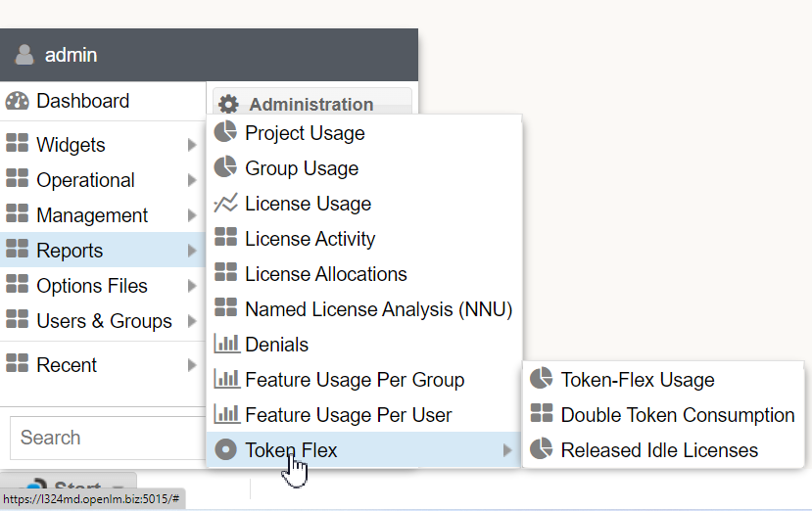This screenshot has width=812, height=511.
Task: Click the line graph icon for License Usage
Action: 225,204
